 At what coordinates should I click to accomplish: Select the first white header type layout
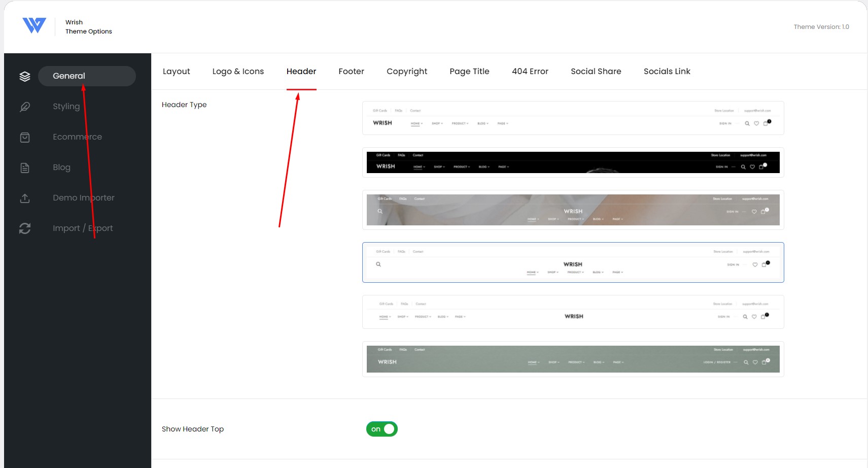(573, 118)
